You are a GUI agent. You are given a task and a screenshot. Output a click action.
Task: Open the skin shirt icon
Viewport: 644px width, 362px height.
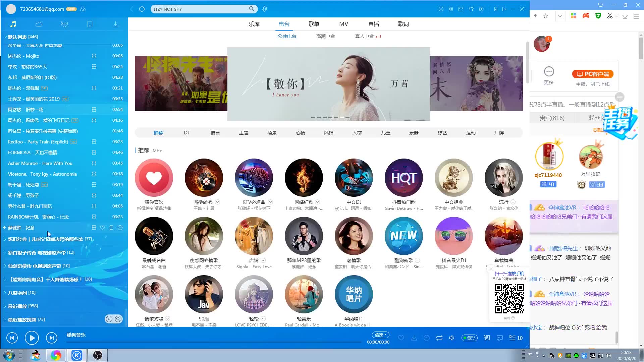click(471, 9)
